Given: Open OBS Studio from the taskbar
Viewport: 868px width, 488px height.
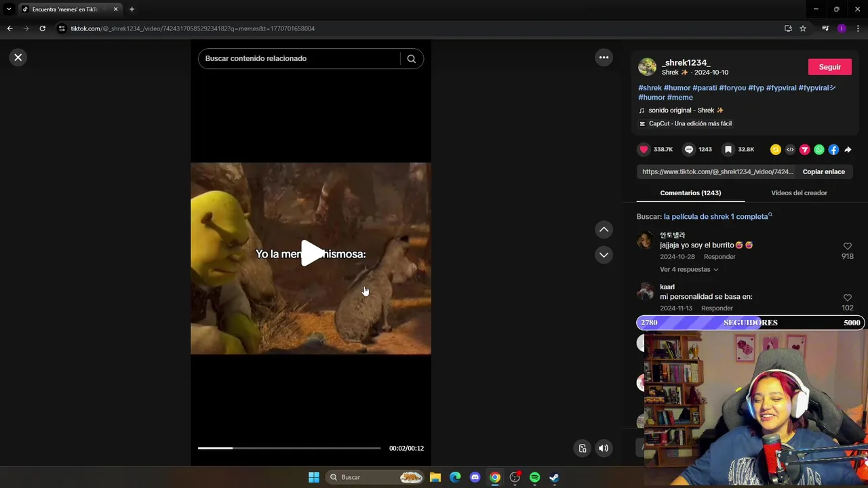Looking at the screenshot, I should point(515,477).
